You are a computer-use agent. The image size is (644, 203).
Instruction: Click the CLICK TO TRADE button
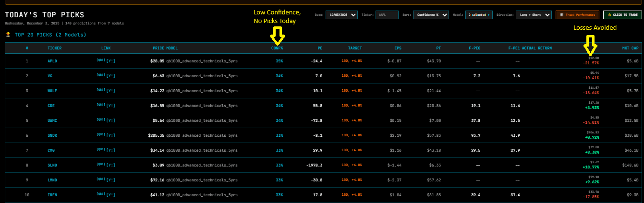[622, 15]
